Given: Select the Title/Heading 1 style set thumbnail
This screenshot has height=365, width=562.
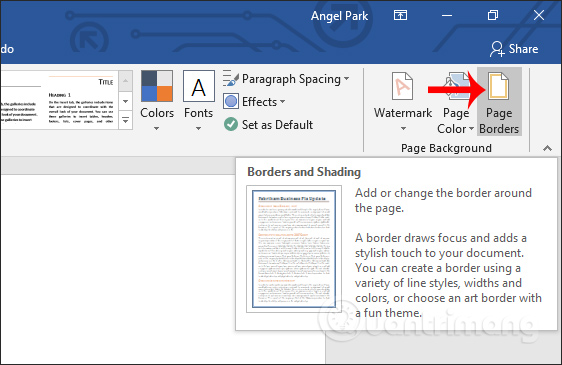Looking at the screenshot, I should 81,100.
